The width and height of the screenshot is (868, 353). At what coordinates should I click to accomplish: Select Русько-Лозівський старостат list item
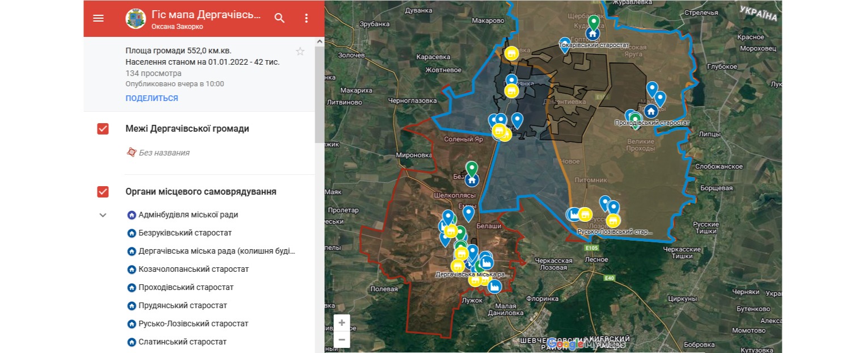(193, 324)
